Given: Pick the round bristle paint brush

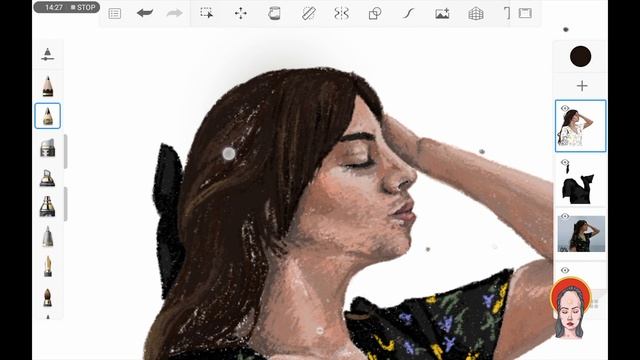Looking at the screenshot, I should (47, 297).
